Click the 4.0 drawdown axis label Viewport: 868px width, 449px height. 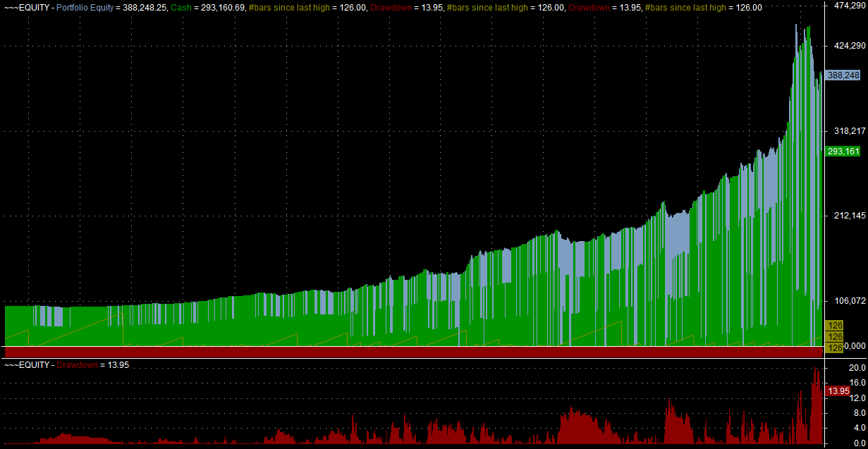(858, 428)
